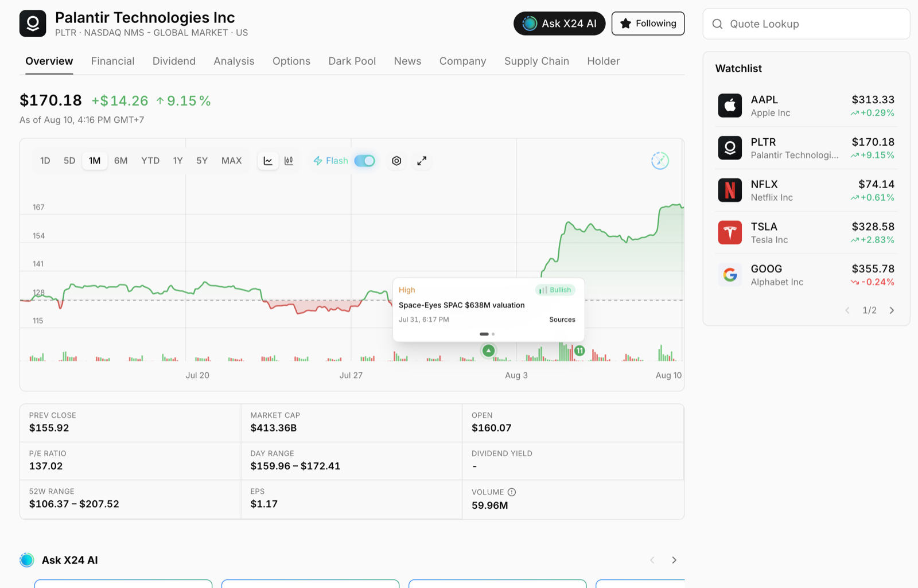Viewport: 918px width, 588px height.
Task: Click the green up-arrow event marker on chart
Action: point(488,351)
